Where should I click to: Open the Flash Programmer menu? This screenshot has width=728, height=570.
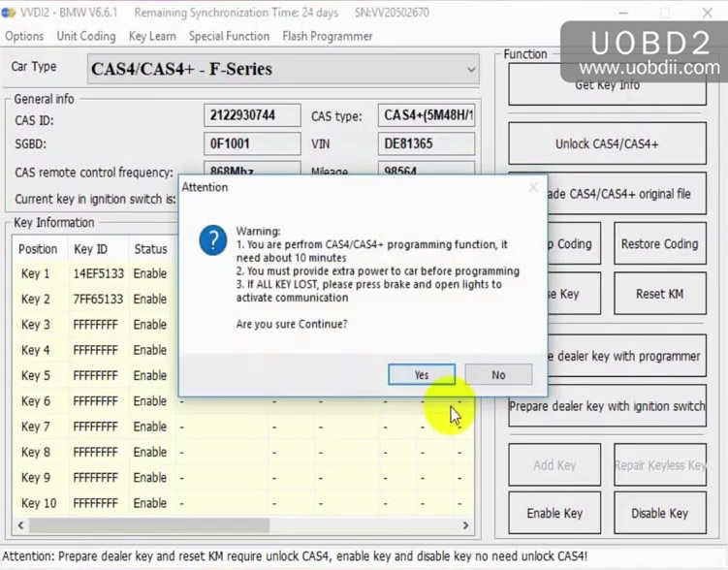(328, 36)
